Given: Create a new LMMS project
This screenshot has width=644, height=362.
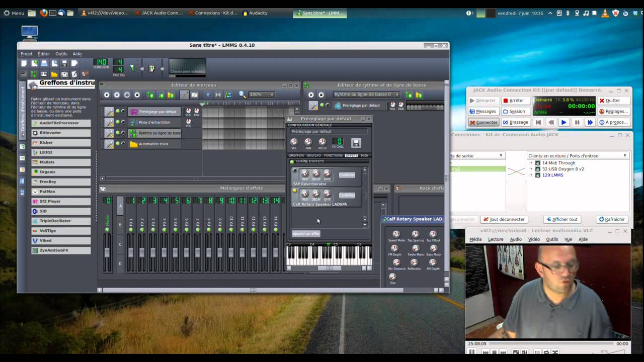Looking at the screenshot, I should coord(24,63).
